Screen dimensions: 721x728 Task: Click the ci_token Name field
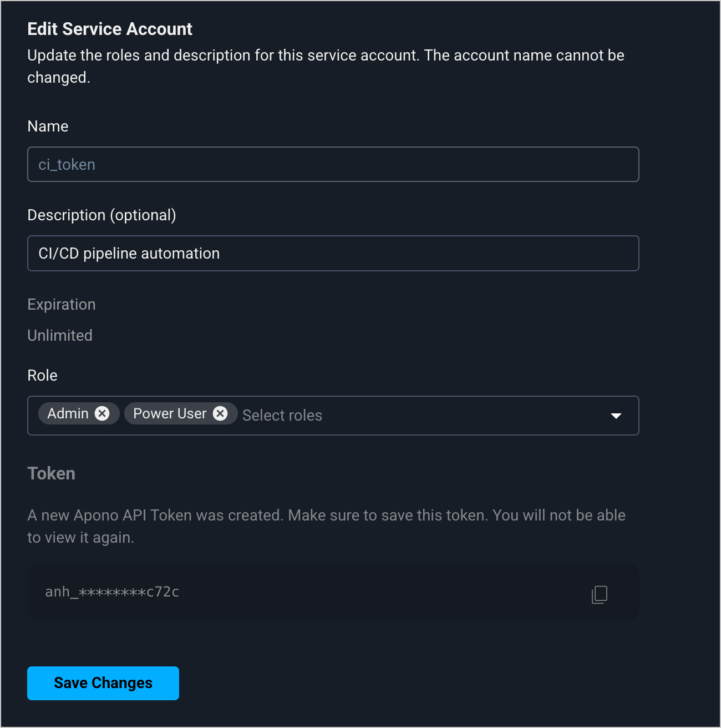point(333,165)
